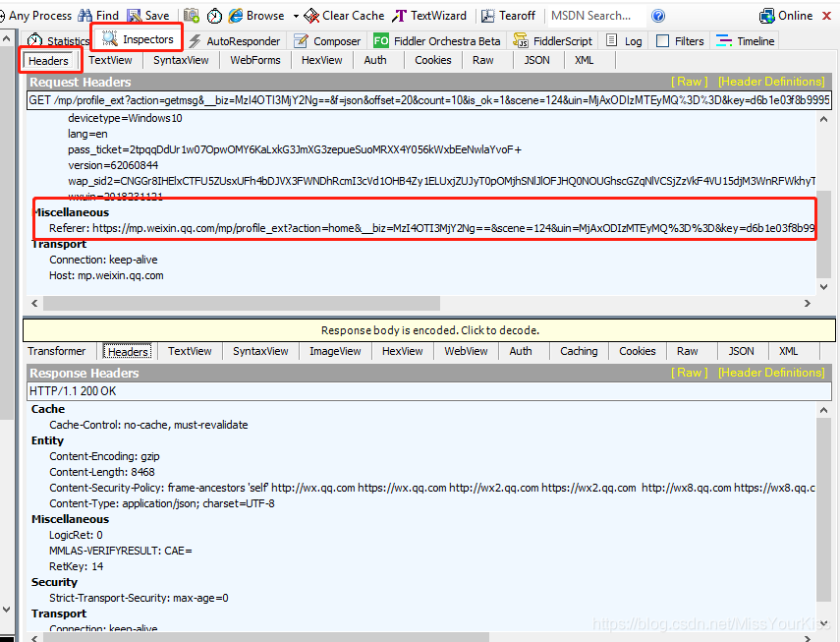840x642 pixels.
Task: Open Header Definitions link in Request Headers
Action: point(771,82)
